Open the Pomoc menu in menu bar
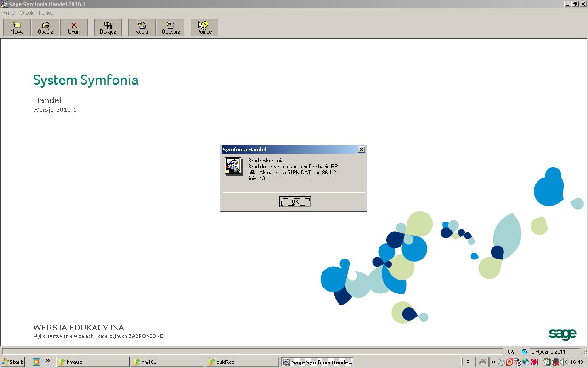Image resolution: width=588 pixels, height=368 pixels. tap(46, 13)
